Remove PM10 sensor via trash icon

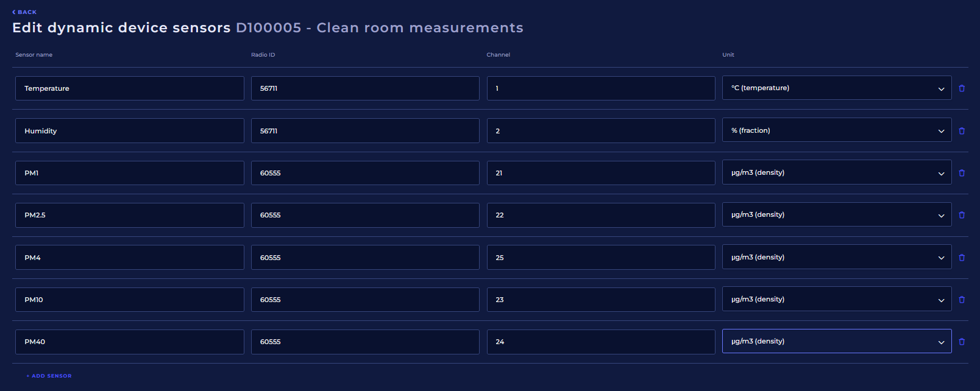tap(962, 300)
